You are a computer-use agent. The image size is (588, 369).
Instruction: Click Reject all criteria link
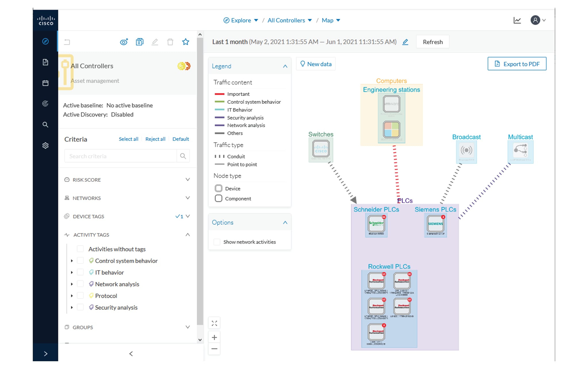pyautogui.click(x=155, y=139)
